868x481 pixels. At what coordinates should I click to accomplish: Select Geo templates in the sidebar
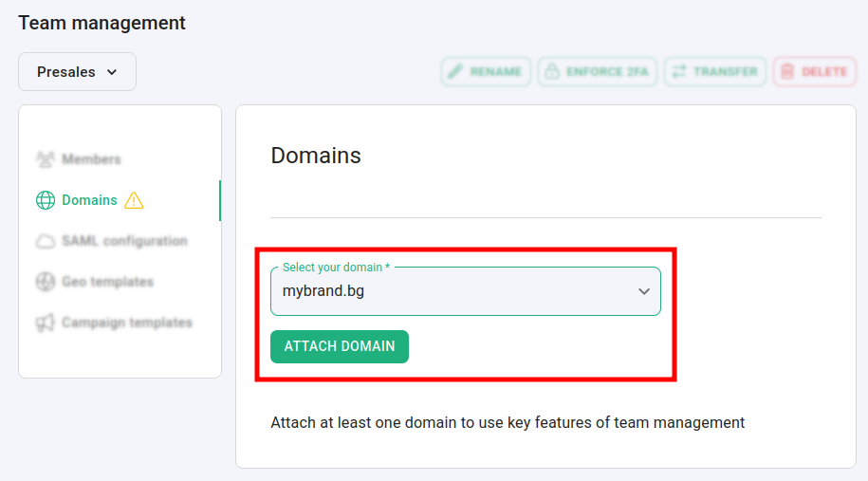107,283
